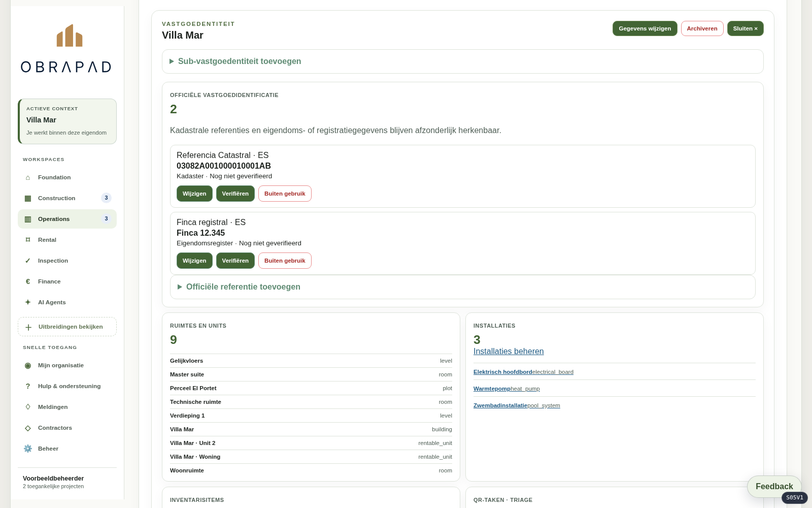
Task: Click the Actieve context Villa Mar card
Action: tap(67, 121)
